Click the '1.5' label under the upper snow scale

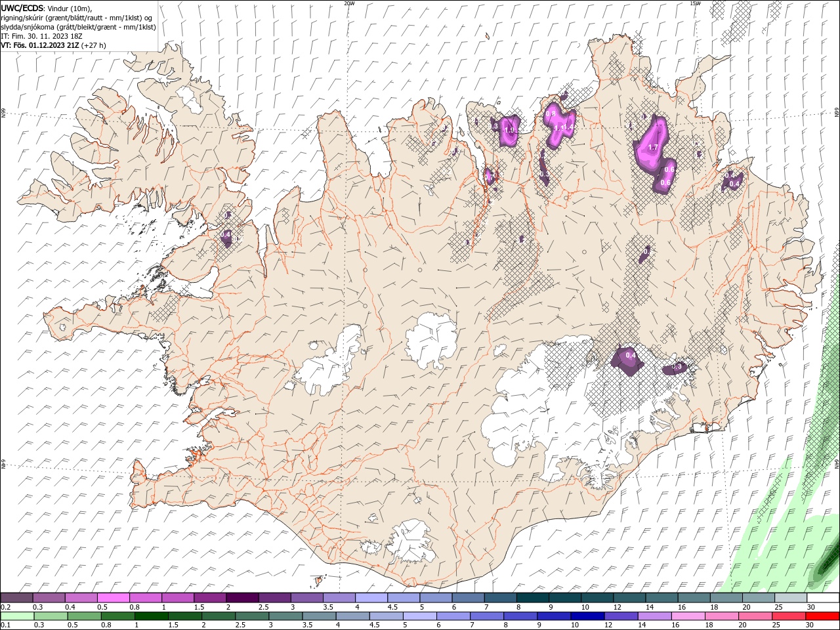click(x=199, y=607)
